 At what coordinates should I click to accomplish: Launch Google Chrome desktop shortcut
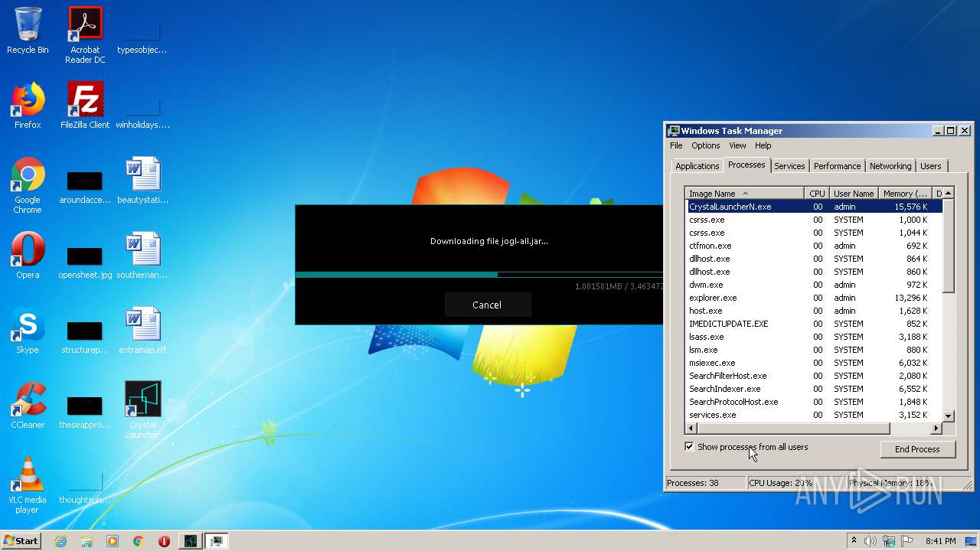[x=28, y=185]
